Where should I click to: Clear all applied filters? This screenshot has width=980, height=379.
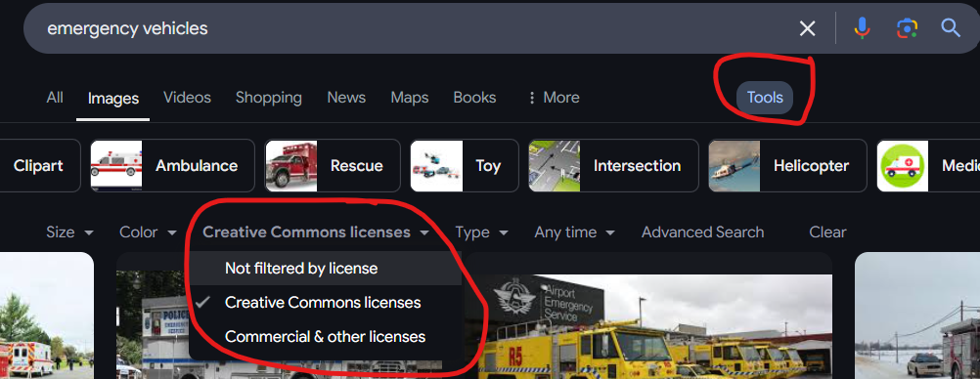coord(827,232)
